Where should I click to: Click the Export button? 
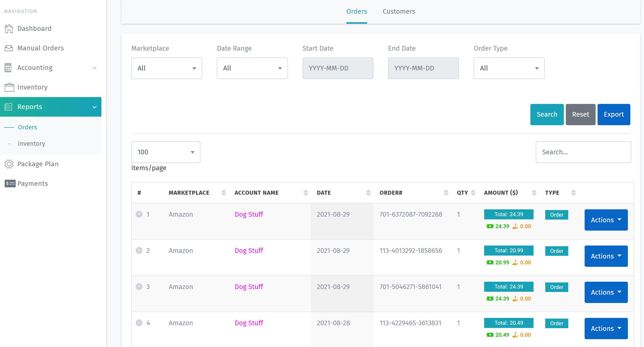click(x=613, y=115)
